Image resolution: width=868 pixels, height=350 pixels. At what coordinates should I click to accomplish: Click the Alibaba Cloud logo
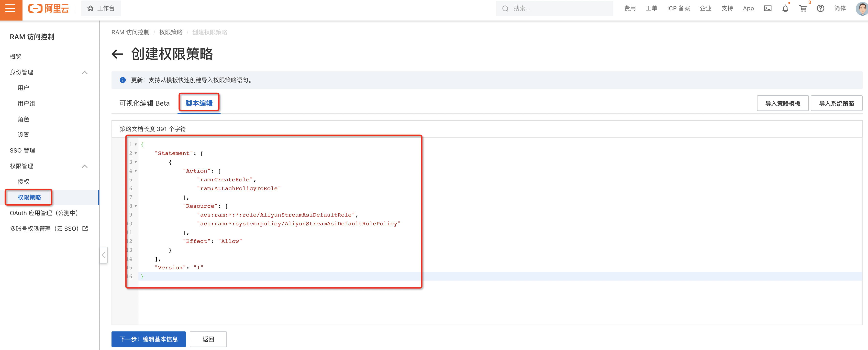[x=48, y=9]
